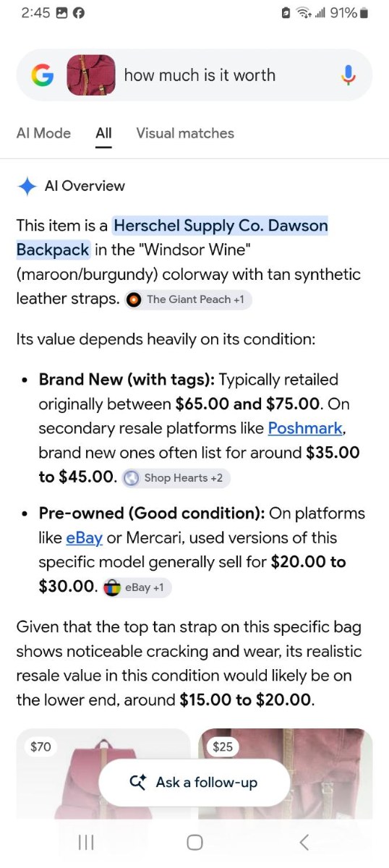Tap the microphone voice search icon
Viewport: 389px width, 868px height.
pos(349,75)
